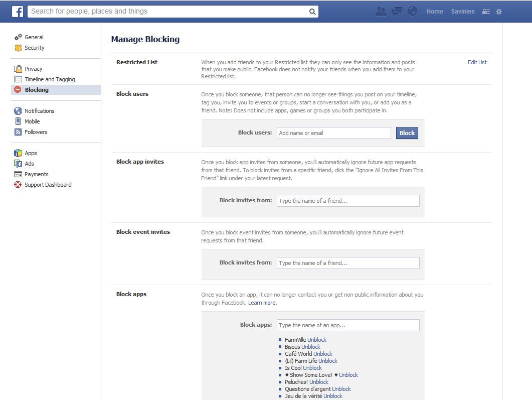This screenshot has width=532, height=400.
Task: Unblock Bisous app
Action: point(311,347)
